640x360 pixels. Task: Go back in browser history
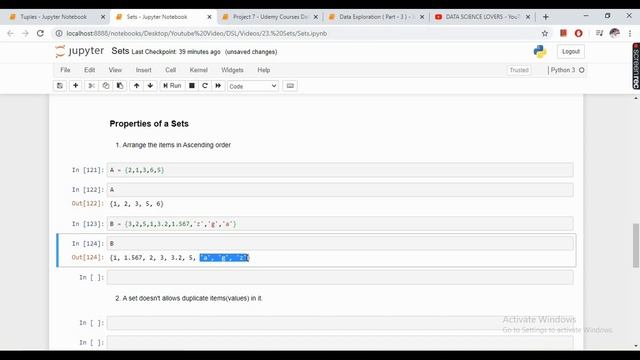pyautogui.click(x=11, y=33)
